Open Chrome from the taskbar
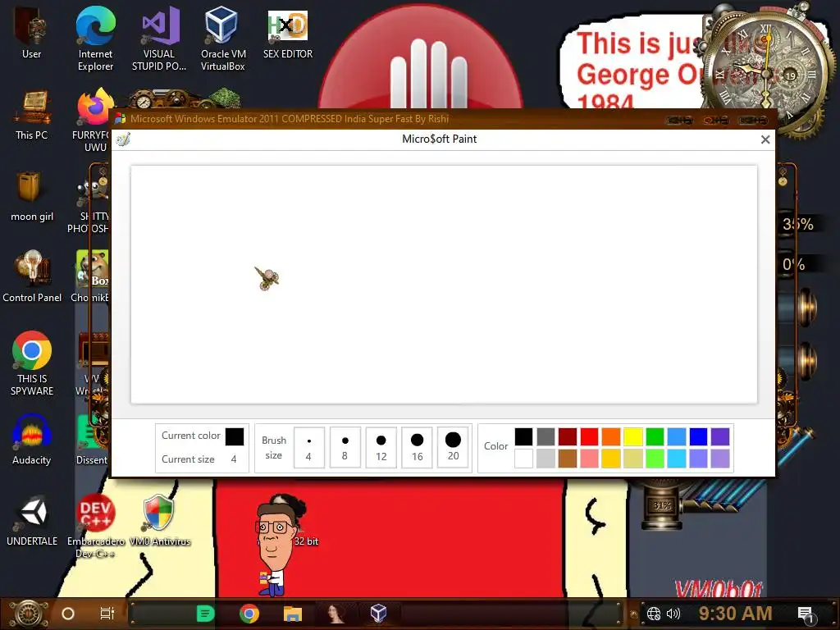 [x=249, y=614]
